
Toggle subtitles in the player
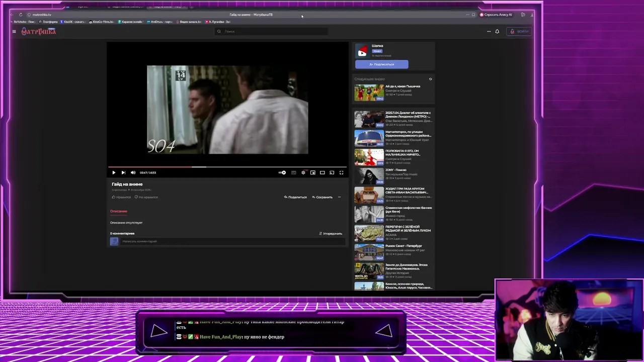point(294,172)
